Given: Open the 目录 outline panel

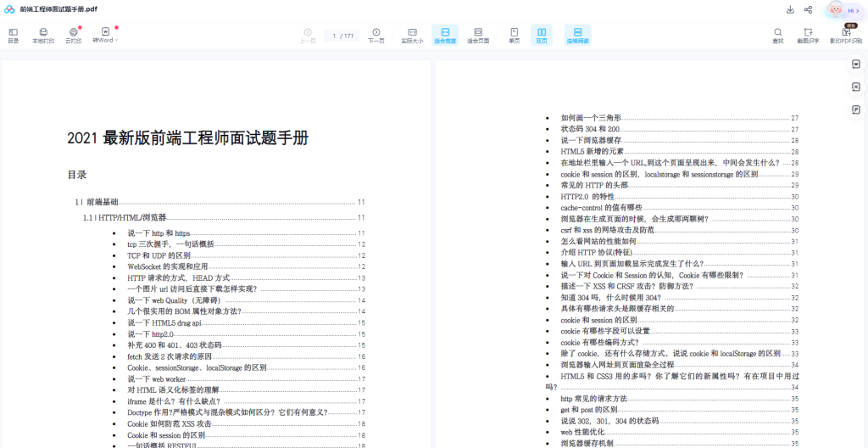Looking at the screenshot, I should [13, 36].
